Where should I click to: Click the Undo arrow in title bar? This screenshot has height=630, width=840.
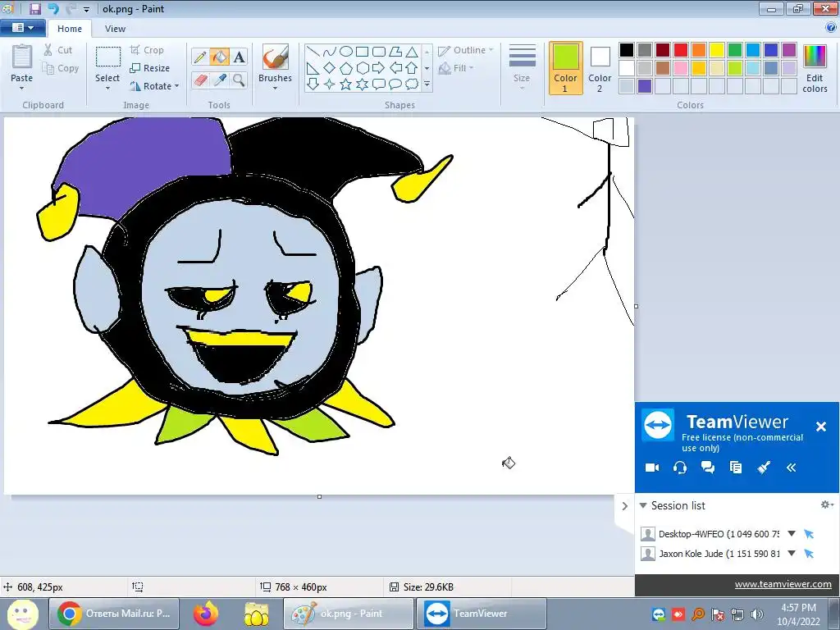coord(53,8)
